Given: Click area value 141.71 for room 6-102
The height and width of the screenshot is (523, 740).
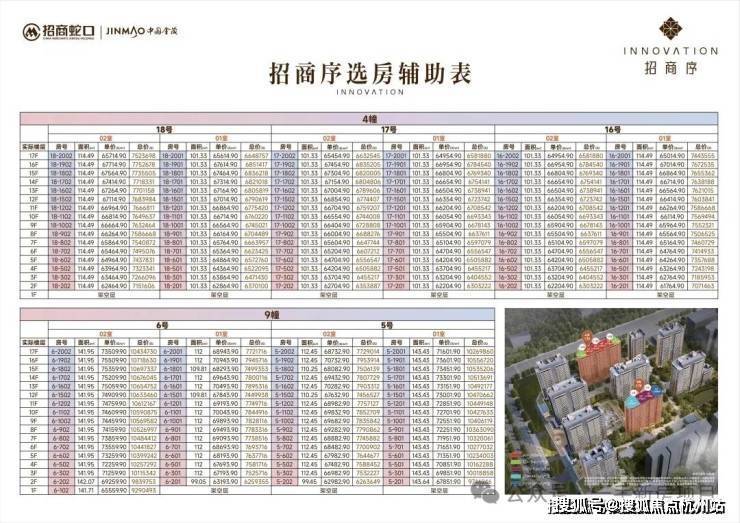Looking at the screenshot, I should pyautogui.click(x=86, y=491).
